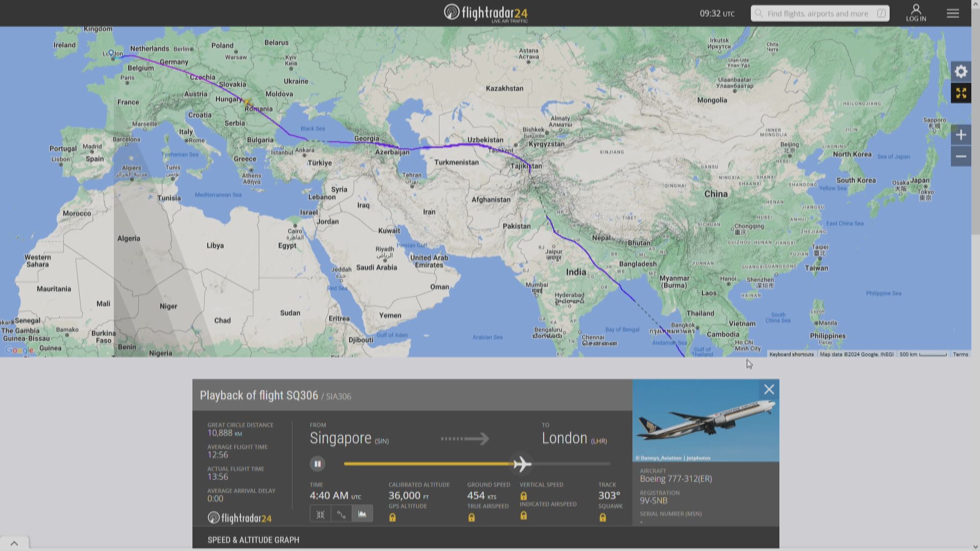Image resolution: width=980 pixels, height=551 pixels.
Task: Open Keyboard shortcuts on the map
Action: [791, 354]
